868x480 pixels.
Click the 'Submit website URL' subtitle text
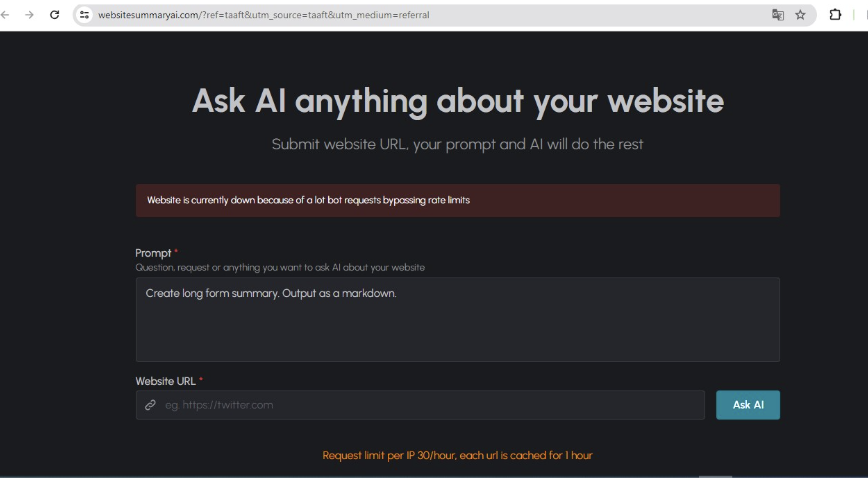(457, 144)
